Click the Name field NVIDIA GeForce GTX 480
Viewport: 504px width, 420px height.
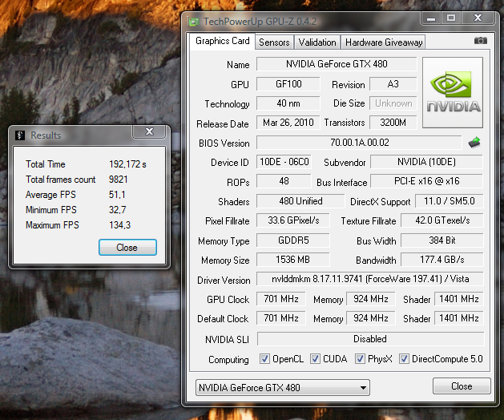pos(337,64)
